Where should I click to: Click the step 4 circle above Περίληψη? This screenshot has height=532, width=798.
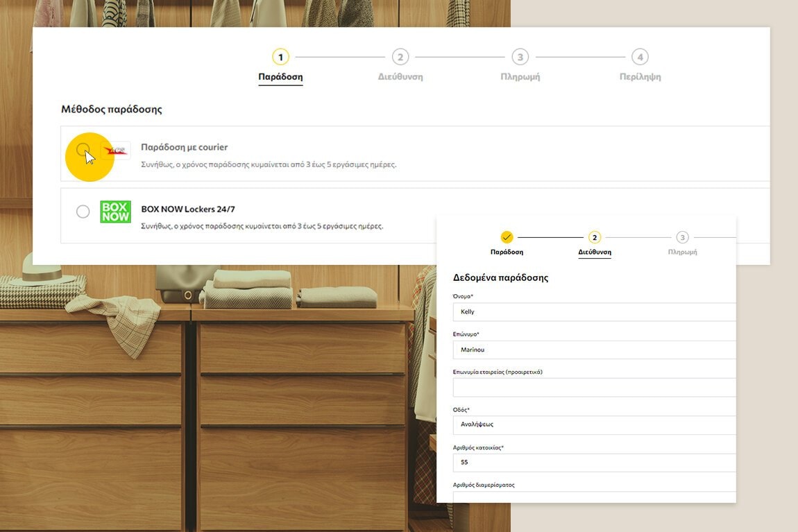tap(640, 57)
